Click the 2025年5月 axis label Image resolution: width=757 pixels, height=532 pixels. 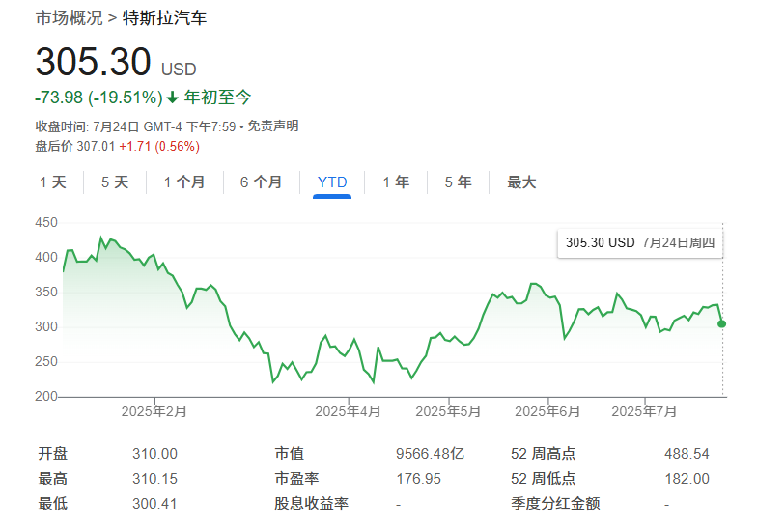(x=448, y=411)
